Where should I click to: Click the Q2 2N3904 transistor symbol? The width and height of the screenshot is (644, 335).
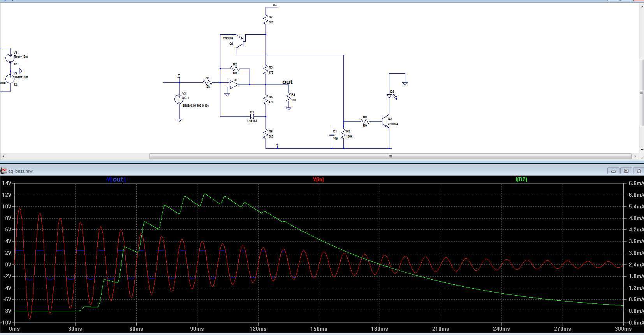coord(385,122)
